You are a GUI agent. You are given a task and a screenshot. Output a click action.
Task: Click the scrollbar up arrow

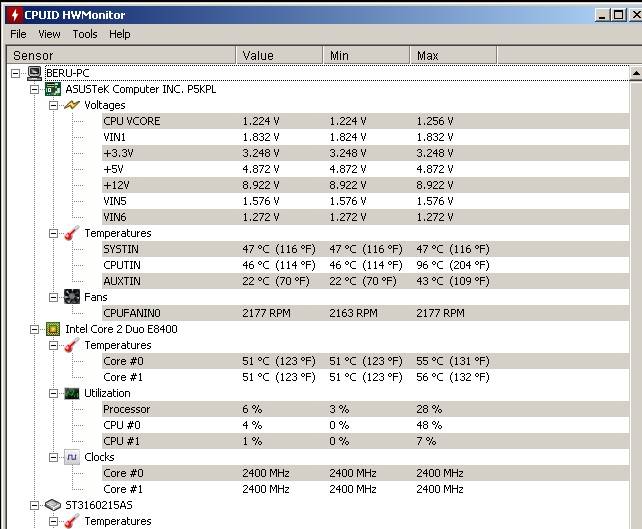pos(636,73)
